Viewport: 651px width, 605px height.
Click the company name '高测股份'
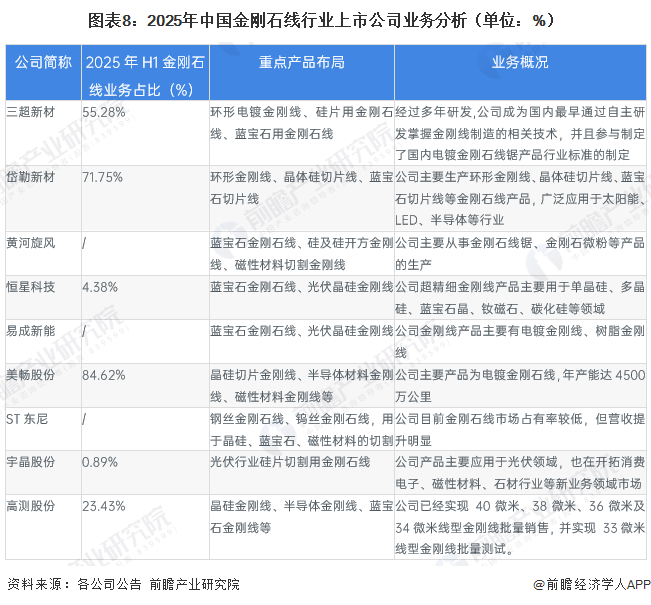(31, 506)
